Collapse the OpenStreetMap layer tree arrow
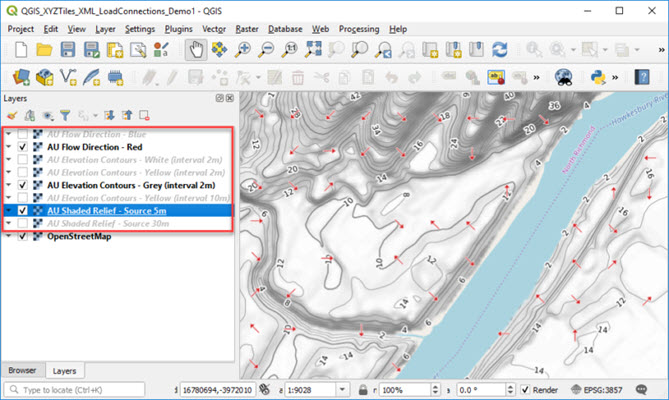 [x=9, y=236]
